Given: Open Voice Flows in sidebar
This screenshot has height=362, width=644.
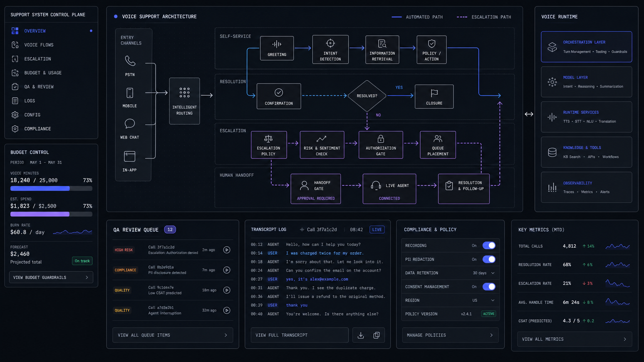Looking at the screenshot, I should click(x=51, y=45).
